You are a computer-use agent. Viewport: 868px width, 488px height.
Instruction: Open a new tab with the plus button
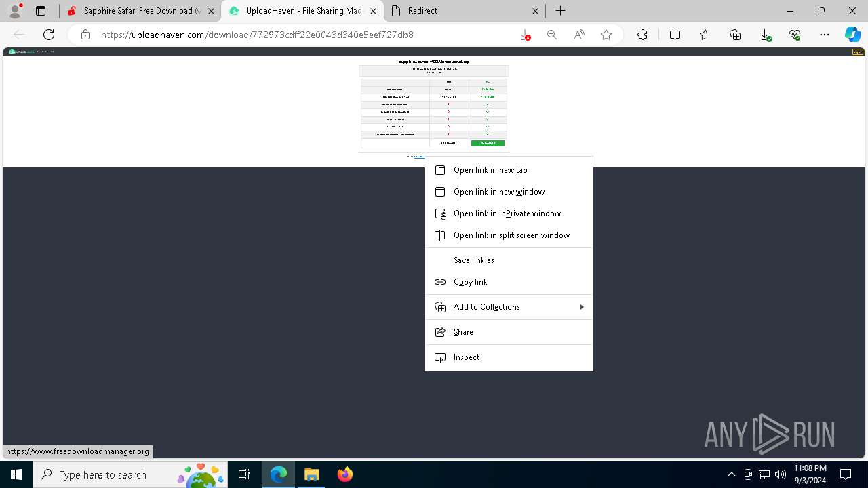tap(560, 11)
